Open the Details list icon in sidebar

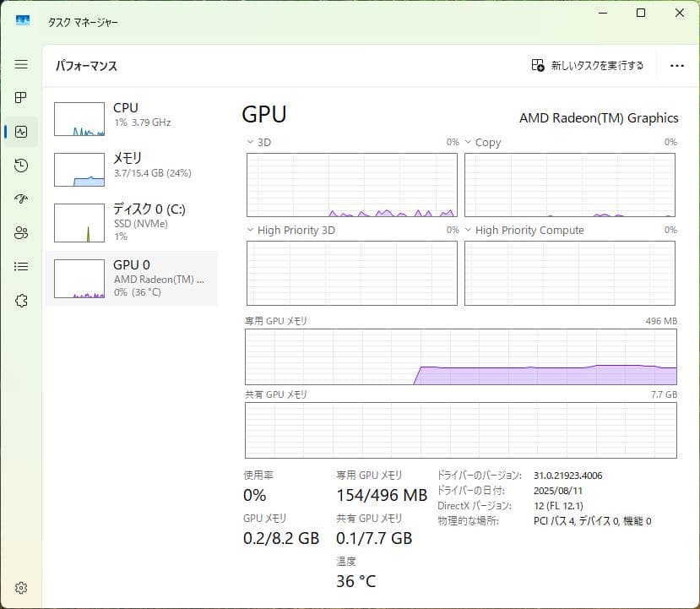(x=20, y=266)
